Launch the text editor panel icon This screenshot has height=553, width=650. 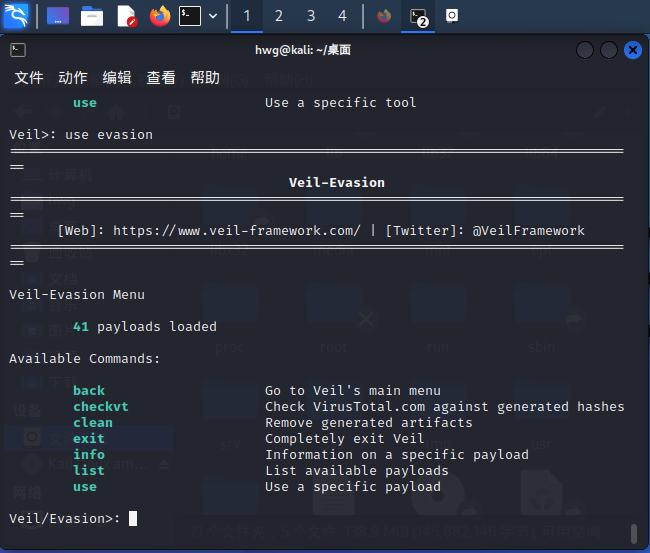pyautogui.click(x=126, y=16)
